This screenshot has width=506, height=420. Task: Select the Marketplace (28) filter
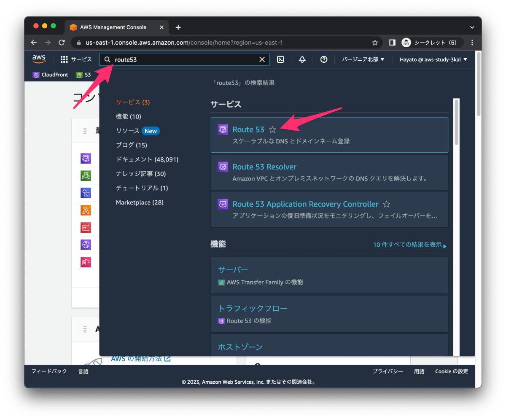tap(140, 202)
